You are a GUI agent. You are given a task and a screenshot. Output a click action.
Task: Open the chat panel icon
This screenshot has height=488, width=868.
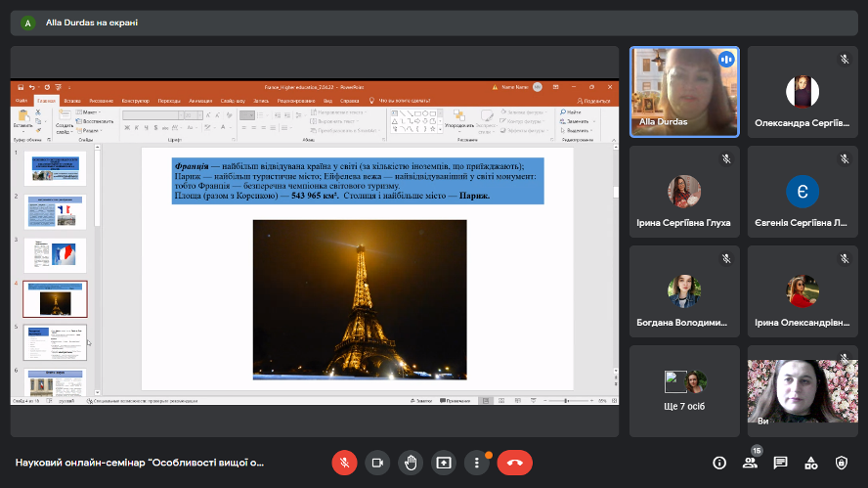pos(780,463)
